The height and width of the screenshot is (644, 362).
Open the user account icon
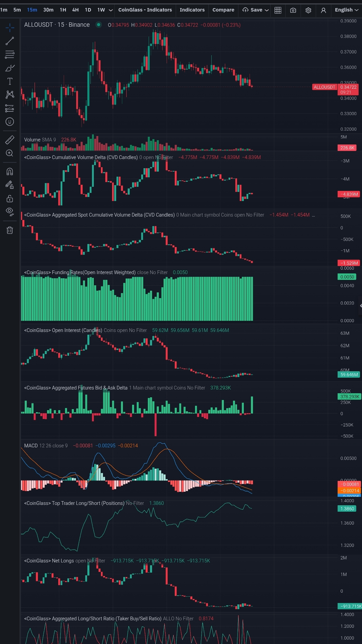click(323, 10)
